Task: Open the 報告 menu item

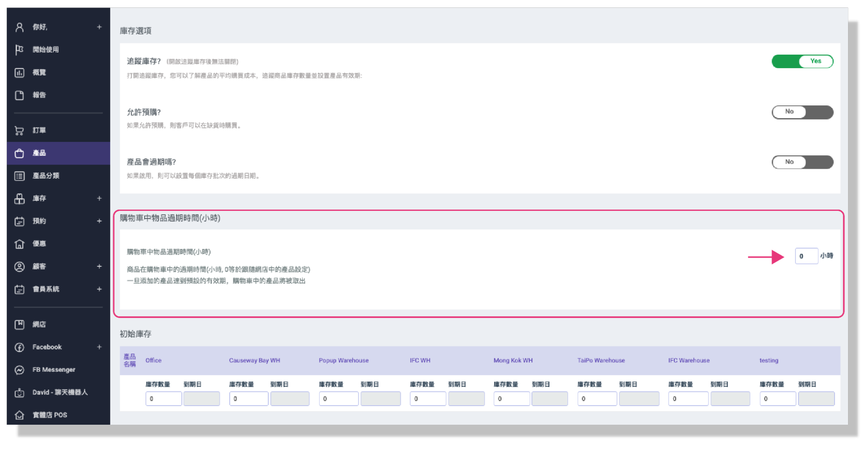Action: pyautogui.click(x=59, y=95)
